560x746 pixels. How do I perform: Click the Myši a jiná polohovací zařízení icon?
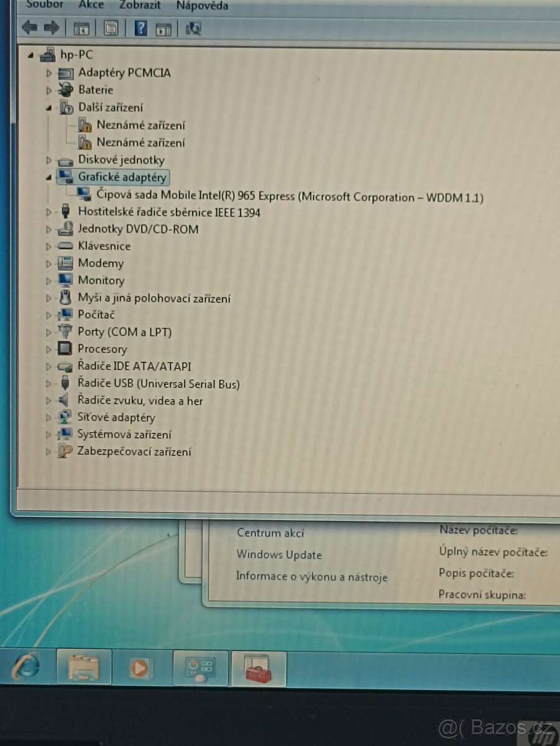[x=65, y=297]
